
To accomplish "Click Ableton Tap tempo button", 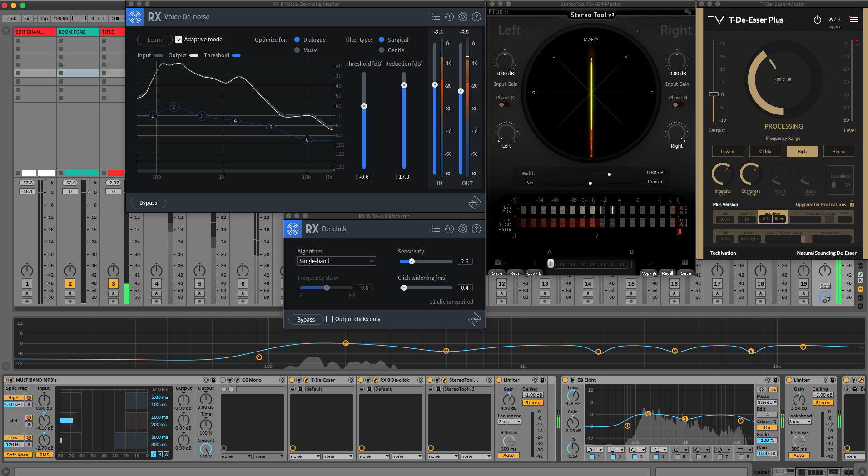I will [44, 19].
